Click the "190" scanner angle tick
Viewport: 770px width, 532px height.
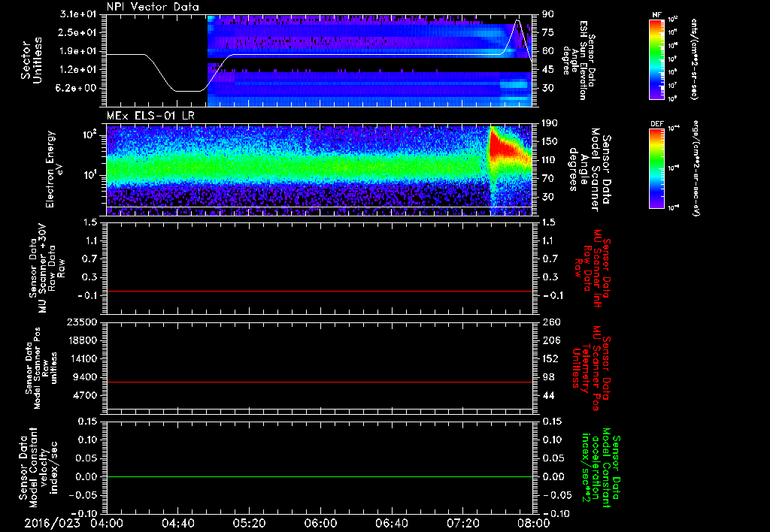(550, 123)
